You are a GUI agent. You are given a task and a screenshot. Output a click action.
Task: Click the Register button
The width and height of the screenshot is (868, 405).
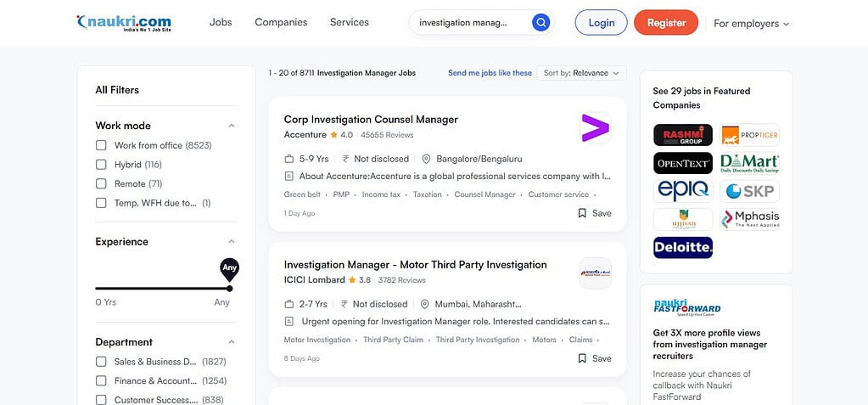666,23
